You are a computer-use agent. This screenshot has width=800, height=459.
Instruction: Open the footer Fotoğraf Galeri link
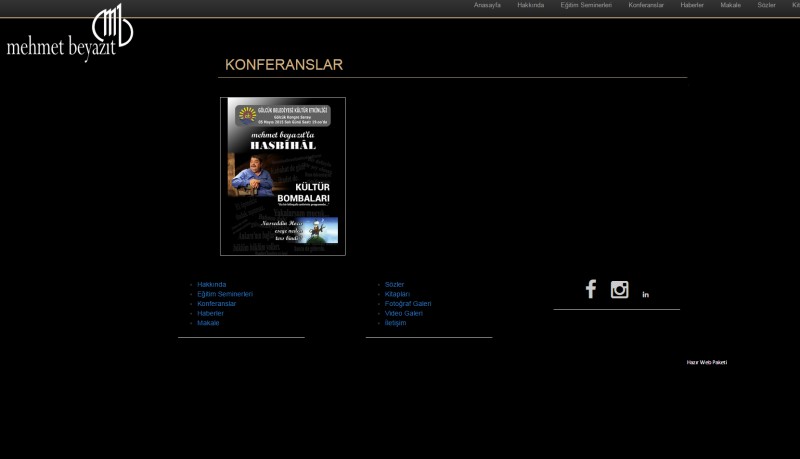tap(408, 304)
